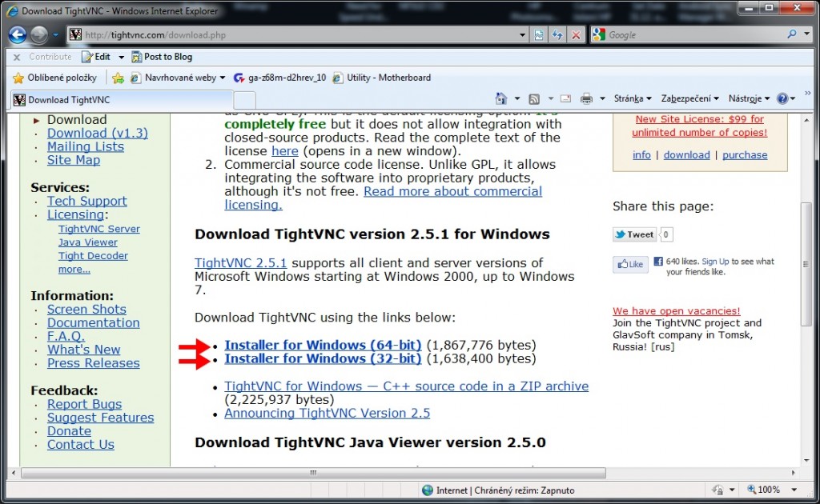Click the Facebook Like button

[x=630, y=264]
